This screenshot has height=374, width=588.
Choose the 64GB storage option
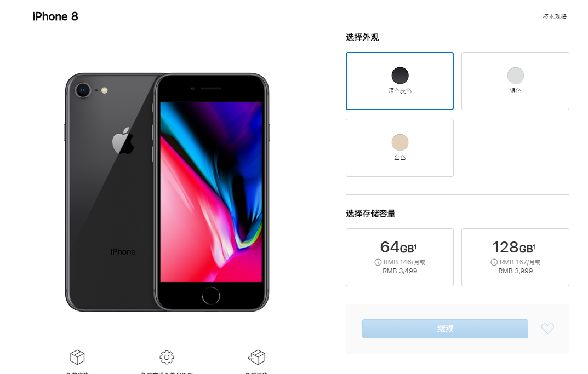(399, 257)
